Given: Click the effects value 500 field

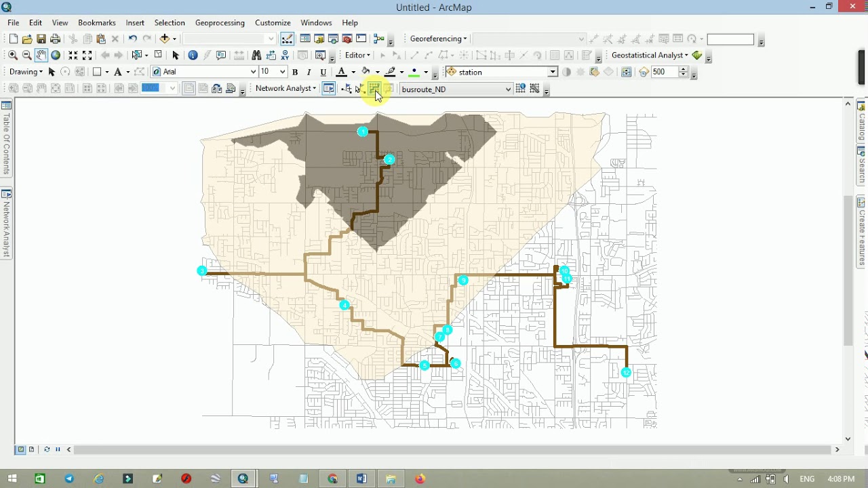Looking at the screenshot, I should pos(664,72).
